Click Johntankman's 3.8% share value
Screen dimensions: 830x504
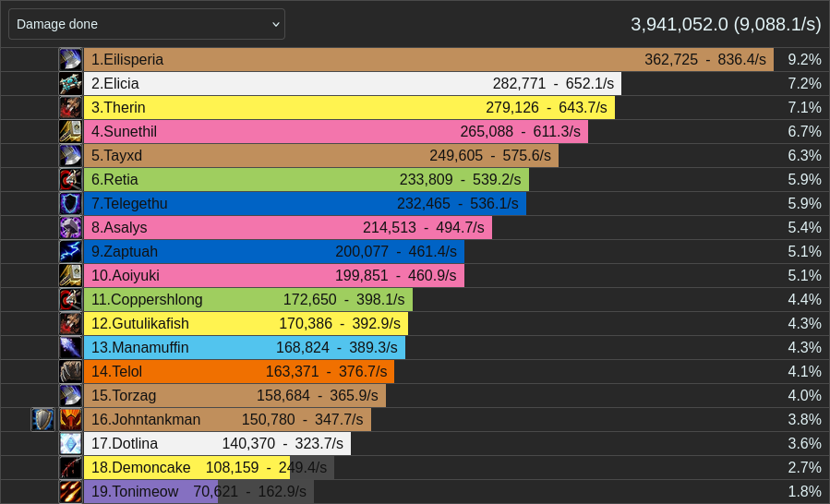pos(804,419)
